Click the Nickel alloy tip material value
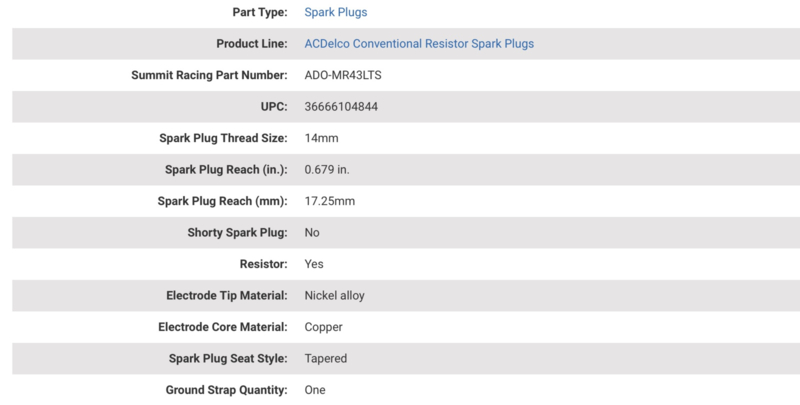The image size is (800, 405). [334, 296]
